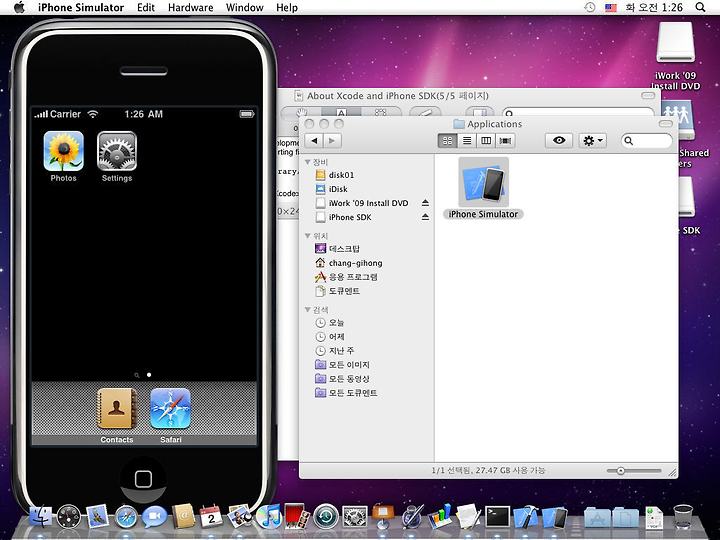Collapse the 위치 sidebar section
Image resolution: width=720 pixels, height=540 pixels.
pyautogui.click(x=308, y=236)
